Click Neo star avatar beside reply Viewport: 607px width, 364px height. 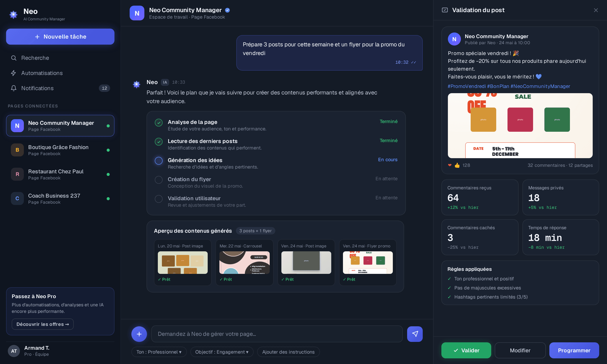[x=136, y=84]
